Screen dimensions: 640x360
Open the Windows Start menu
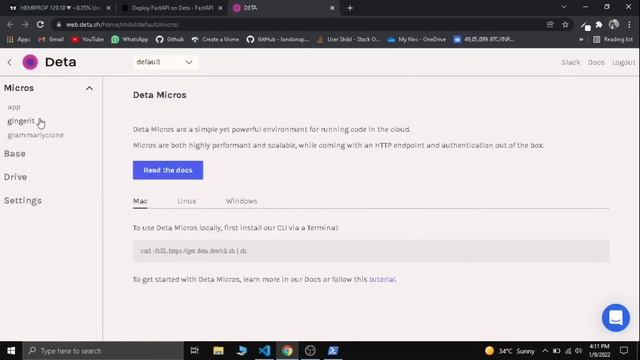(x=11, y=351)
